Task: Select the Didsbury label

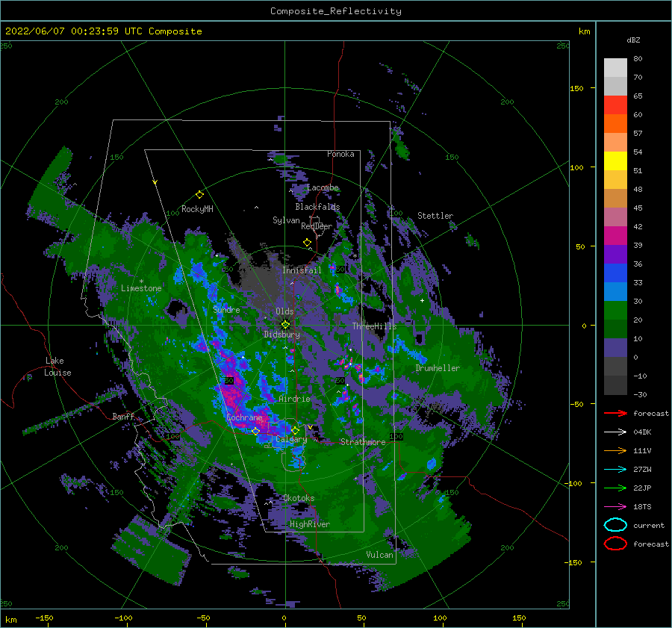Action: coord(281,335)
